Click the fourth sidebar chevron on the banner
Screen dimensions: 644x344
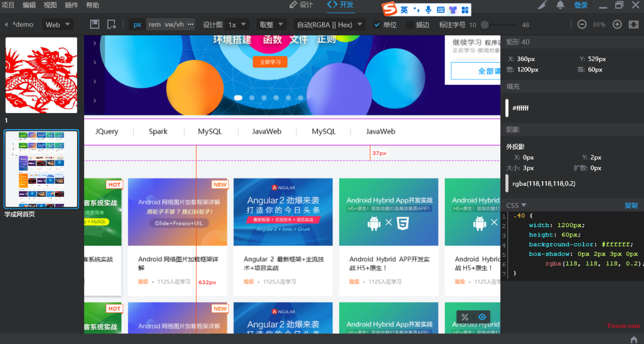(x=95, y=101)
